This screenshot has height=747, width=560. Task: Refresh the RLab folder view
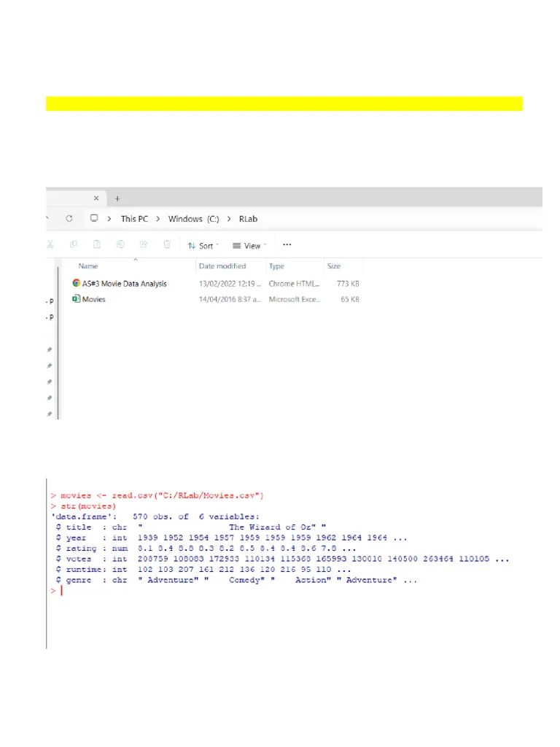pos(69,218)
